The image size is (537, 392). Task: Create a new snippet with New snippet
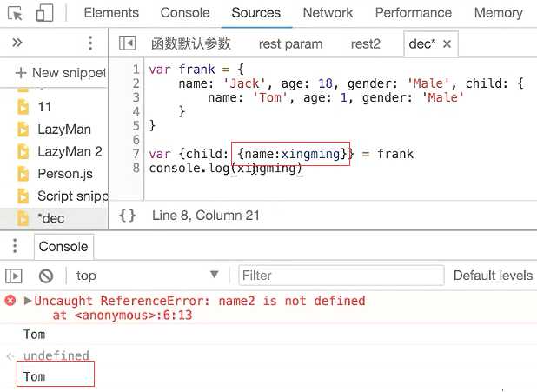[61, 73]
